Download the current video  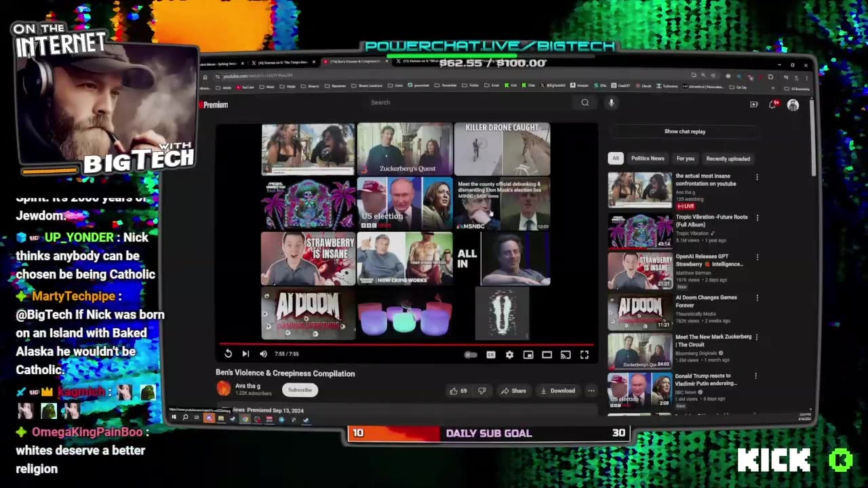(x=557, y=391)
